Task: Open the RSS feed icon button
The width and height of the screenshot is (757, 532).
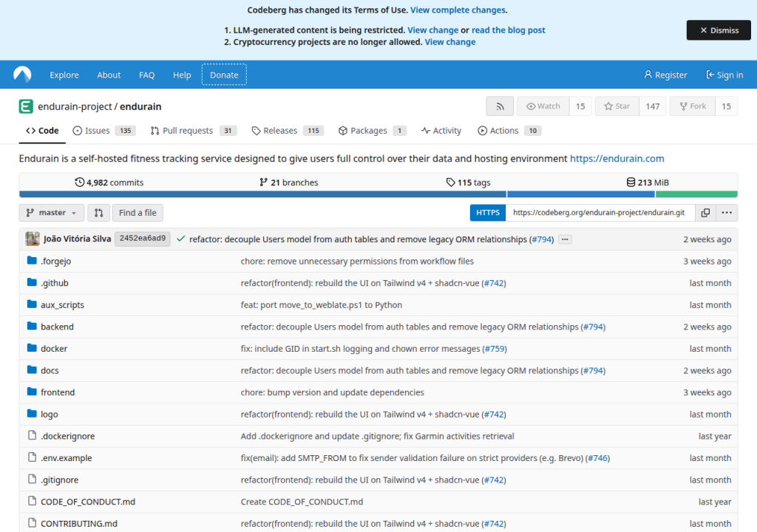Action: [x=500, y=106]
